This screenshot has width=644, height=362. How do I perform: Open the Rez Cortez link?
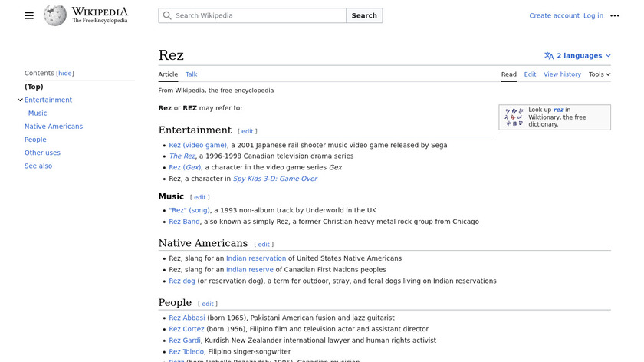(186, 329)
